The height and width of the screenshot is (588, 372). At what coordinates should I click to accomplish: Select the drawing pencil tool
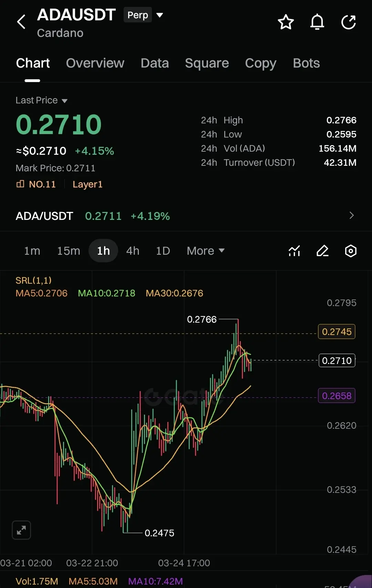(x=322, y=251)
